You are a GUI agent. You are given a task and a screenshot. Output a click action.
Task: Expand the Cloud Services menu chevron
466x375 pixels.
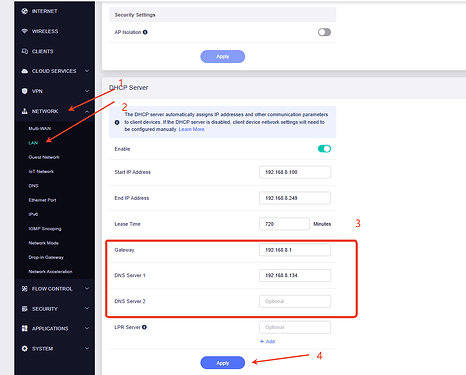point(87,71)
